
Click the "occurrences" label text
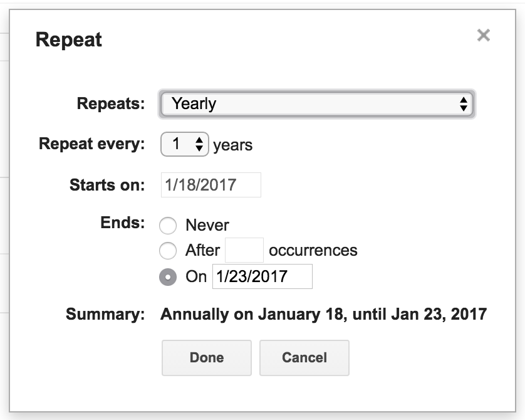313,251
